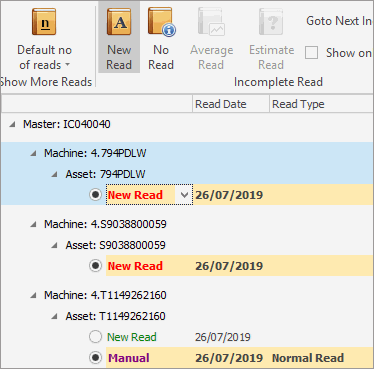Collapse the Master: IC040040 node
This screenshot has width=374, height=369.
12,124
